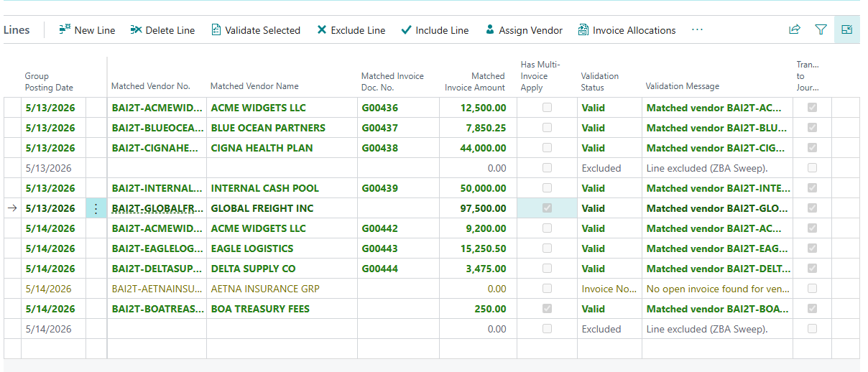Open Matched Invoice Amount column header

(x=475, y=82)
